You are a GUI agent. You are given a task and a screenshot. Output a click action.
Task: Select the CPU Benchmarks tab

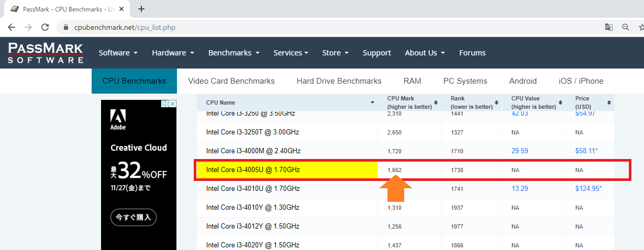(x=134, y=81)
